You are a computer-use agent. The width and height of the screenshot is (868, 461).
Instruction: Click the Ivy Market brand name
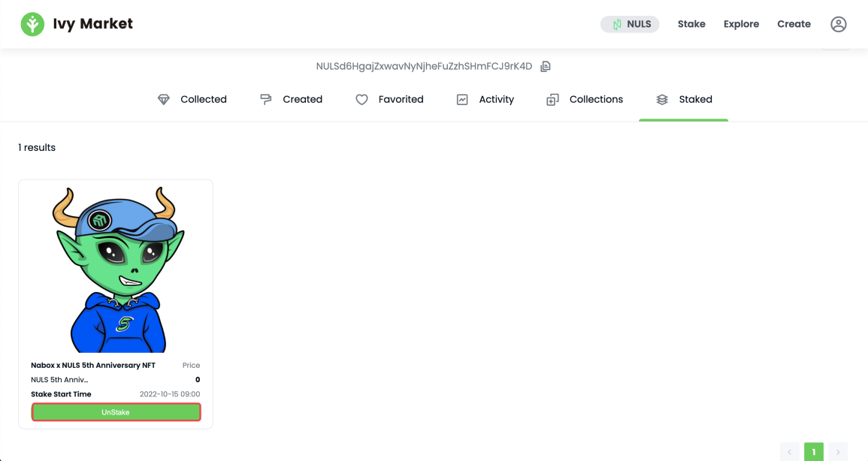93,24
